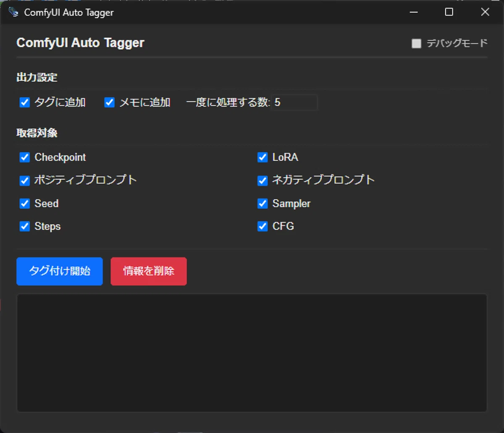Disable the Checkpoint checkbox
This screenshot has height=433, width=504.
point(25,157)
